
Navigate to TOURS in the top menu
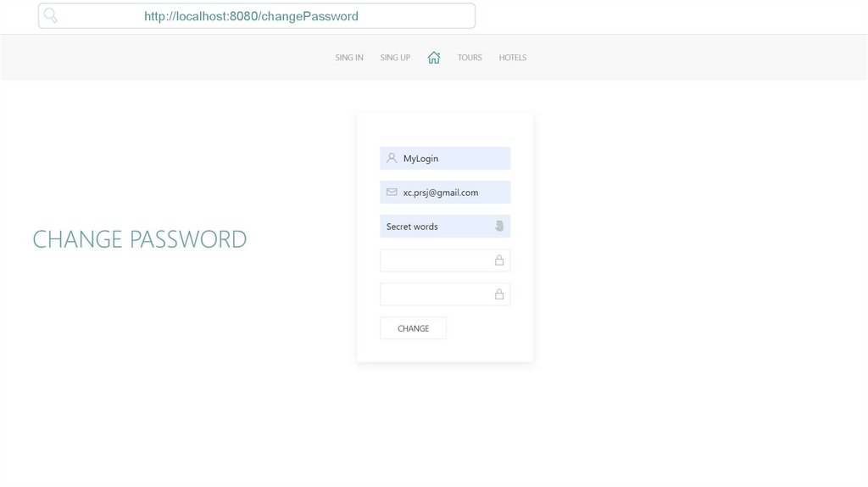tap(470, 58)
